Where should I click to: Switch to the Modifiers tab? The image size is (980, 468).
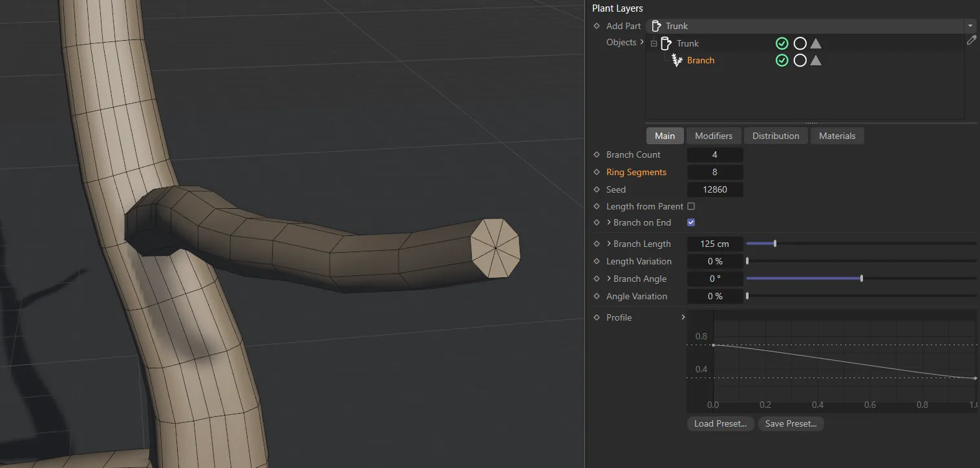click(x=713, y=136)
